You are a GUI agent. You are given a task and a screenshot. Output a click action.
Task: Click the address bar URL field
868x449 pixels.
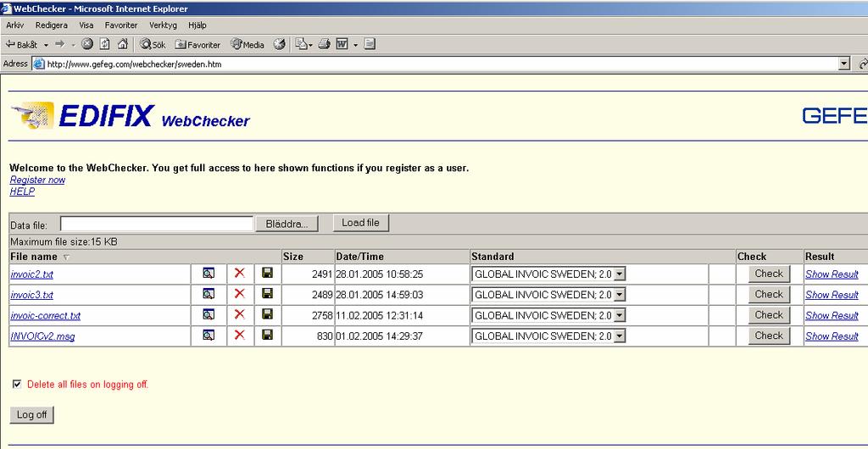click(x=436, y=64)
